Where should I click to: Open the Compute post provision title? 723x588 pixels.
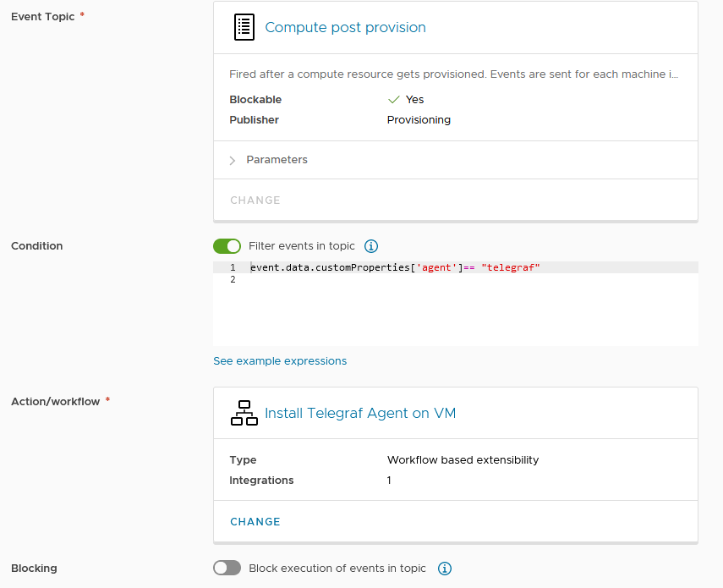345,28
